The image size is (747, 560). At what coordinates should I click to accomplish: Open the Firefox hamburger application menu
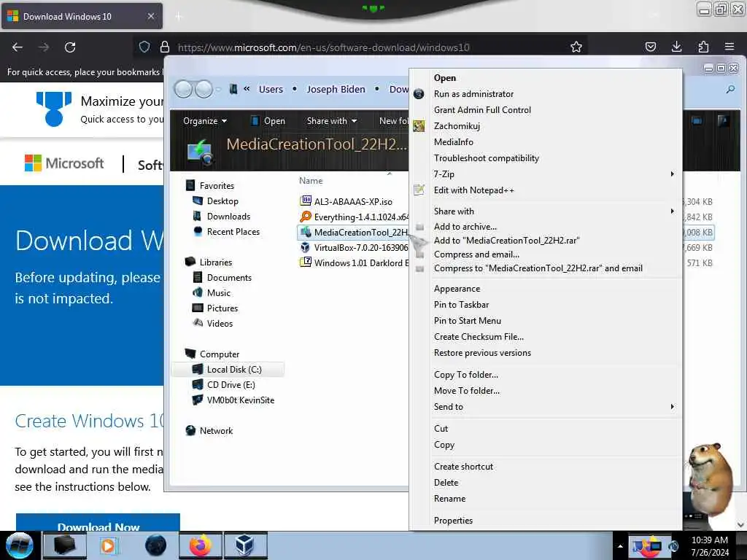point(729,47)
